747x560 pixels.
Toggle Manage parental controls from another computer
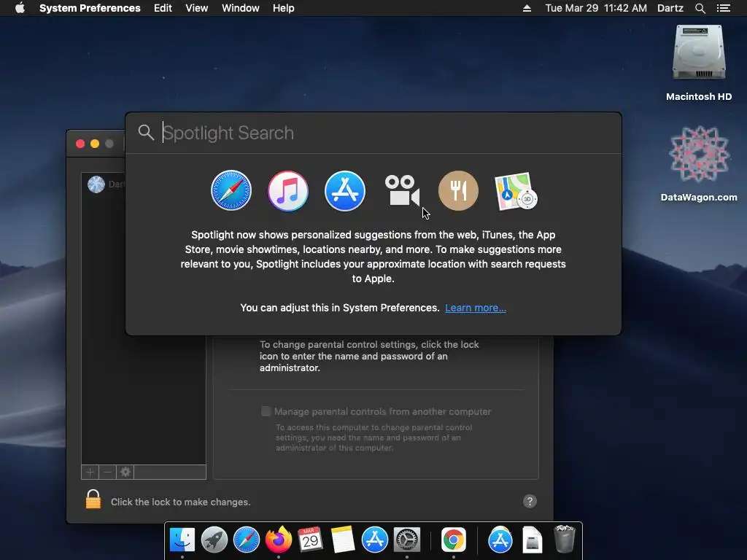(266, 411)
